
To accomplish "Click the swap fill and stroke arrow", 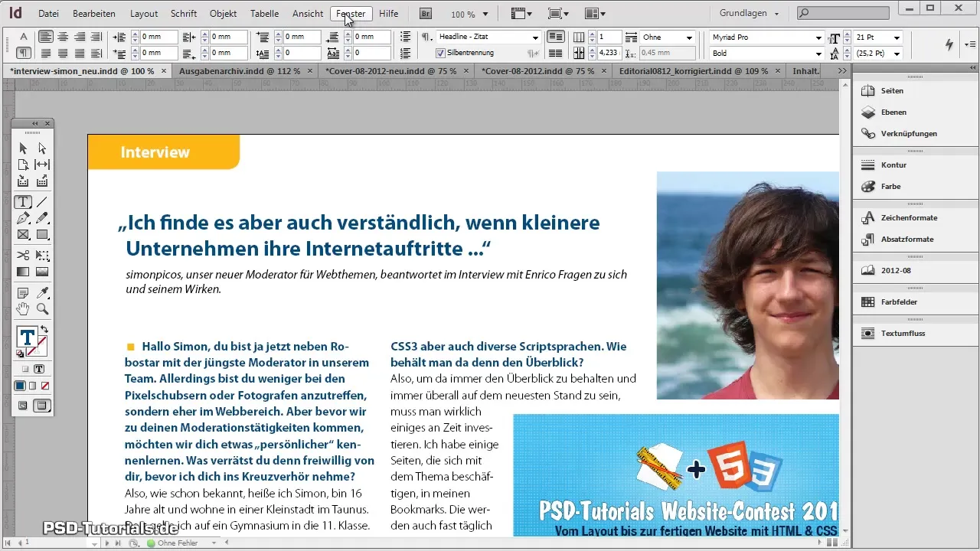I will point(44,330).
